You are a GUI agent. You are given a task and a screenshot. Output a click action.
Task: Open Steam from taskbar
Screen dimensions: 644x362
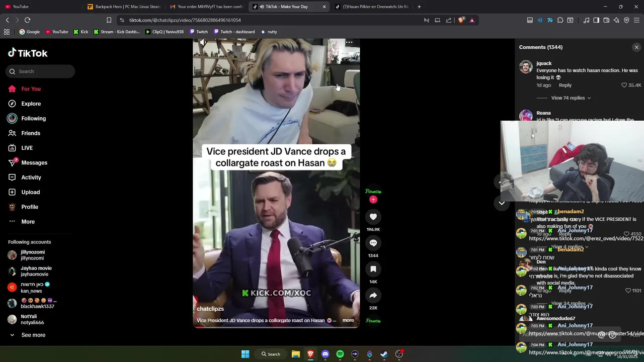(x=384, y=354)
